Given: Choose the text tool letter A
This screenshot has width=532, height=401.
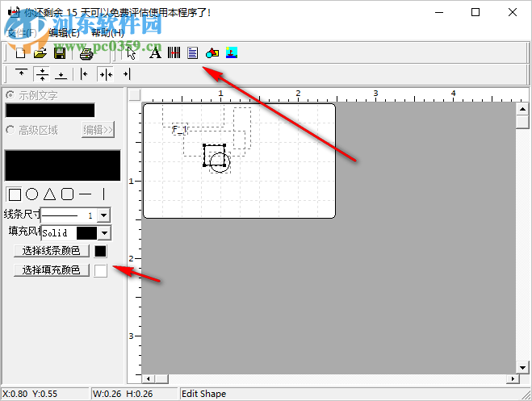Looking at the screenshot, I should (155, 53).
